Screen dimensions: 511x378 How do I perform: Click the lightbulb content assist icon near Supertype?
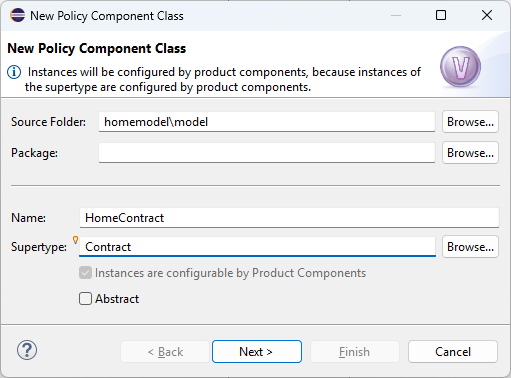click(x=75, y=240)
